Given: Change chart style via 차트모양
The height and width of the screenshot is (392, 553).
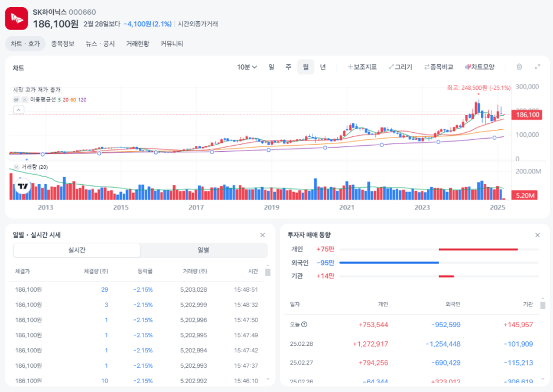Looking at the screenshot, I should (480, 67).
